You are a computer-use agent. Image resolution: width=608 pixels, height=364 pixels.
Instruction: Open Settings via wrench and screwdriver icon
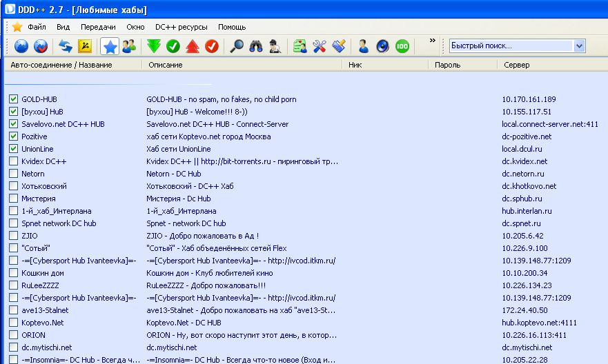(319, 46)
